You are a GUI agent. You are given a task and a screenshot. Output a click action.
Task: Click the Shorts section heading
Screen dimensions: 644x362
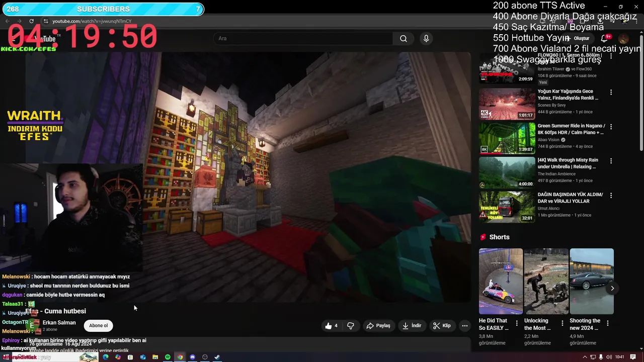click(x=499, y=237)
